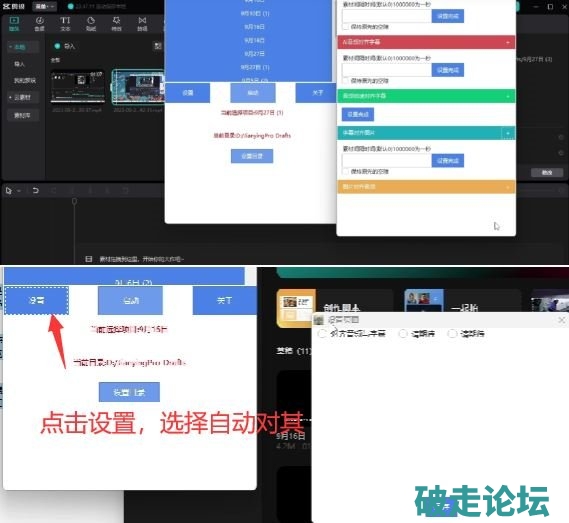Click the undo arrow in the timeline toolbar

[36, 190]
